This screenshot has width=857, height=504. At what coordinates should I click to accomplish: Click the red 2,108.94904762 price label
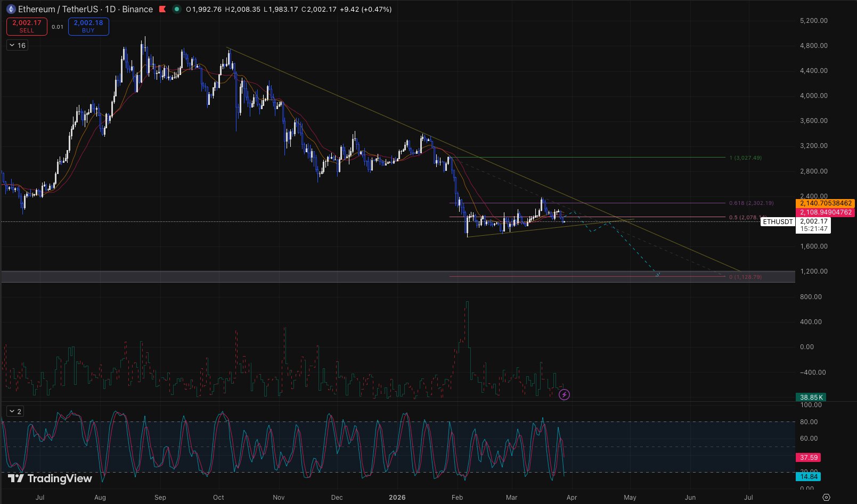click(x=825, y=212)
